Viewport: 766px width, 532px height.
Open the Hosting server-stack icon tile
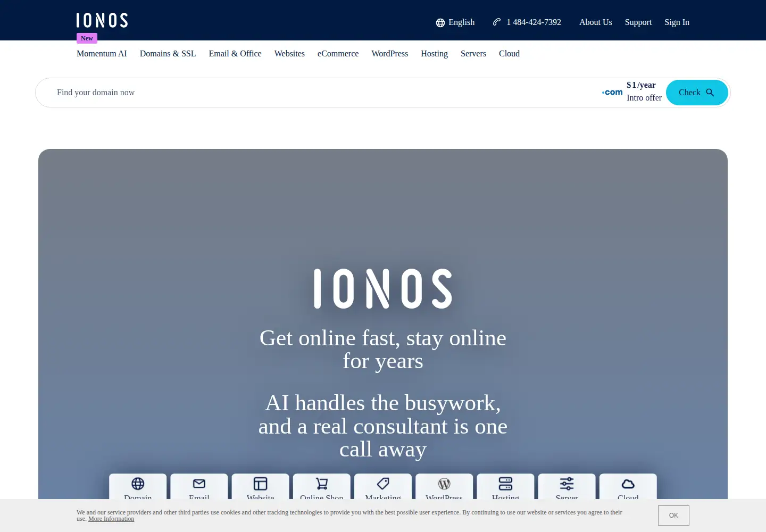(505, 486)
